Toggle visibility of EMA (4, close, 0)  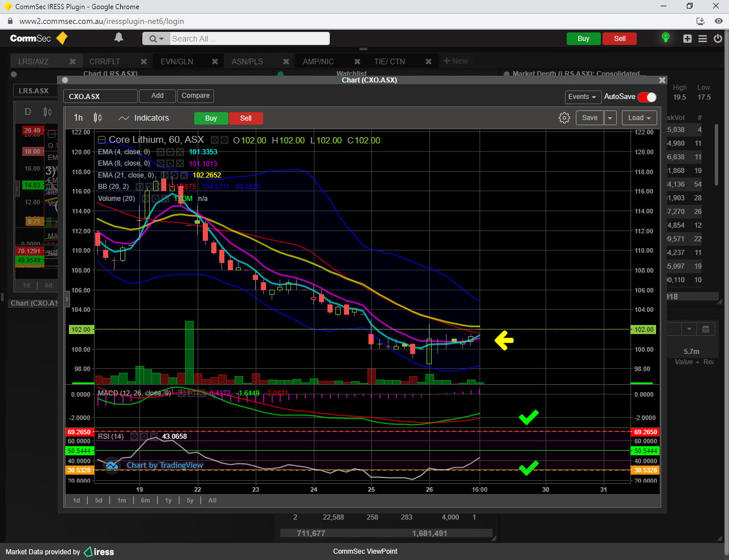pos(161,152)
